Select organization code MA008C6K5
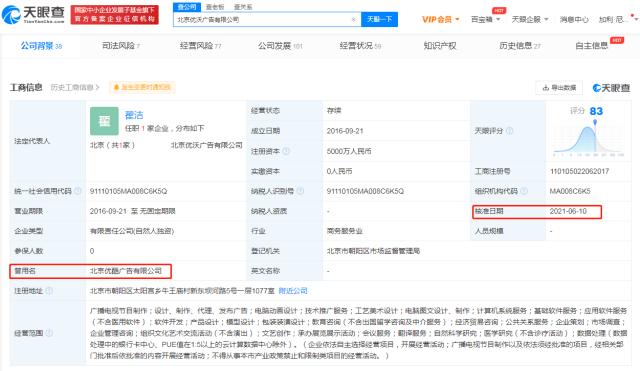Viewport: 640px width, 371px height. point(570,191)
